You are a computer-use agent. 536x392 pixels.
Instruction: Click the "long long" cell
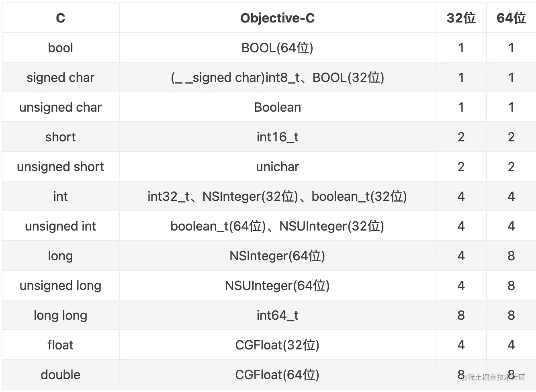click(61, 315)
